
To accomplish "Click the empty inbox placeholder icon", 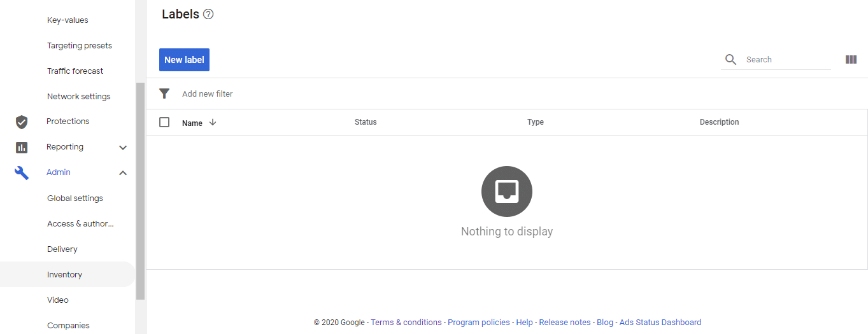I will click(507, 191).
